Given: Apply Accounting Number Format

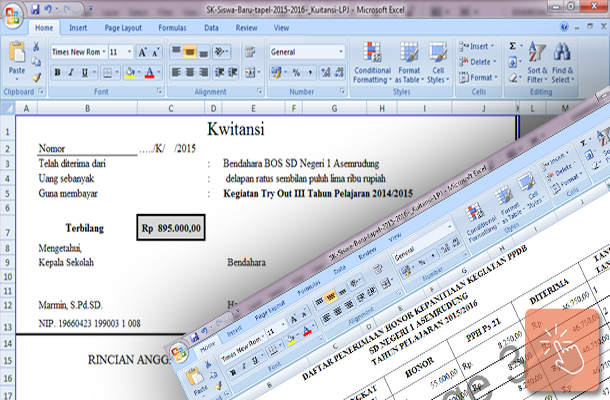Looking at the screenshot, I should pyautogui.click(x=276, y=72).
